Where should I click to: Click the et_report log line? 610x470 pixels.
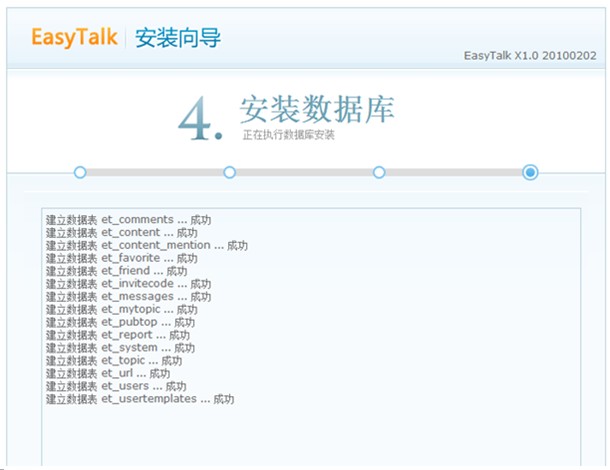[118, 335]
